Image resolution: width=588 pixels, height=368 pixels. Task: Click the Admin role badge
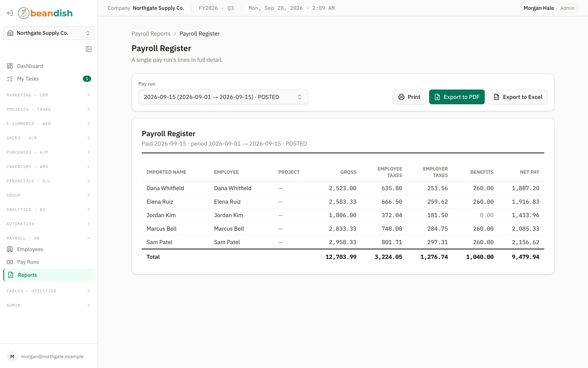tap(567, 8)
